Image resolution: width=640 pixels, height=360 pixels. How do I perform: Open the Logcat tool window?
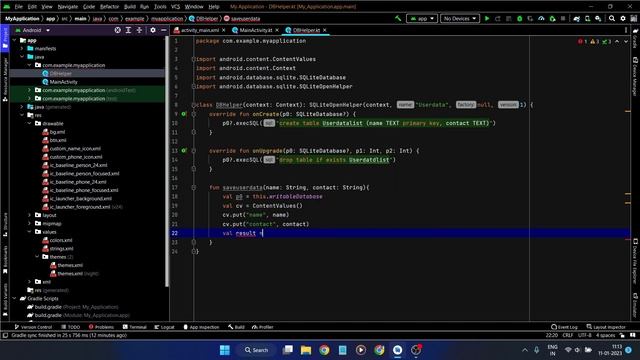pos(164,327)
